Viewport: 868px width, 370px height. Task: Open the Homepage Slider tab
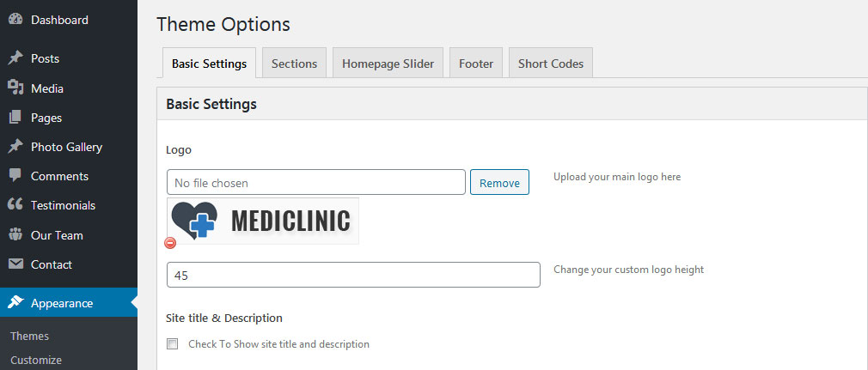388,63
